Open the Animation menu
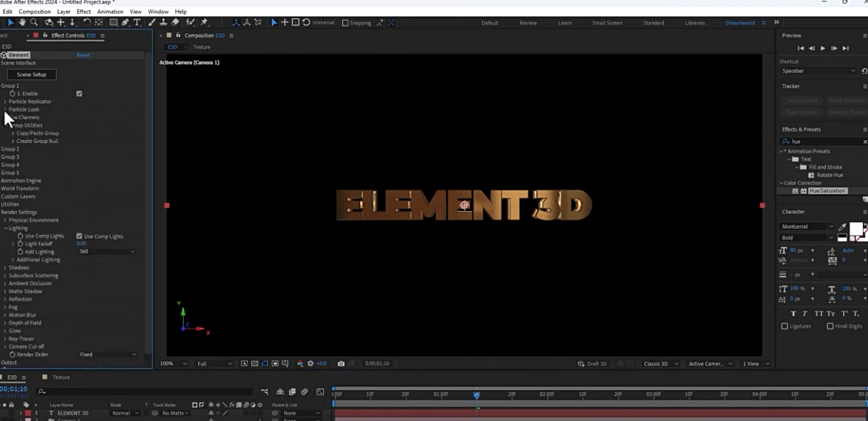868x421 pixels. [x=110, y=12]
